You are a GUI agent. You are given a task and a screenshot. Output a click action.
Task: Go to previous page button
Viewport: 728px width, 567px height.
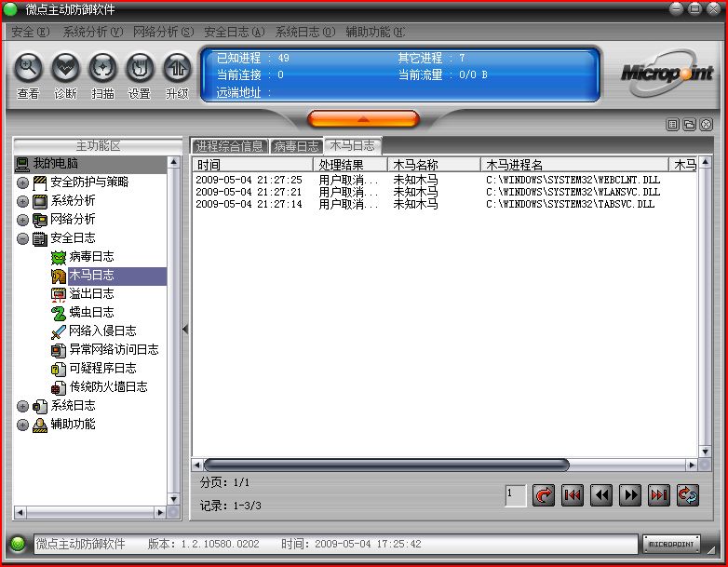601,495
